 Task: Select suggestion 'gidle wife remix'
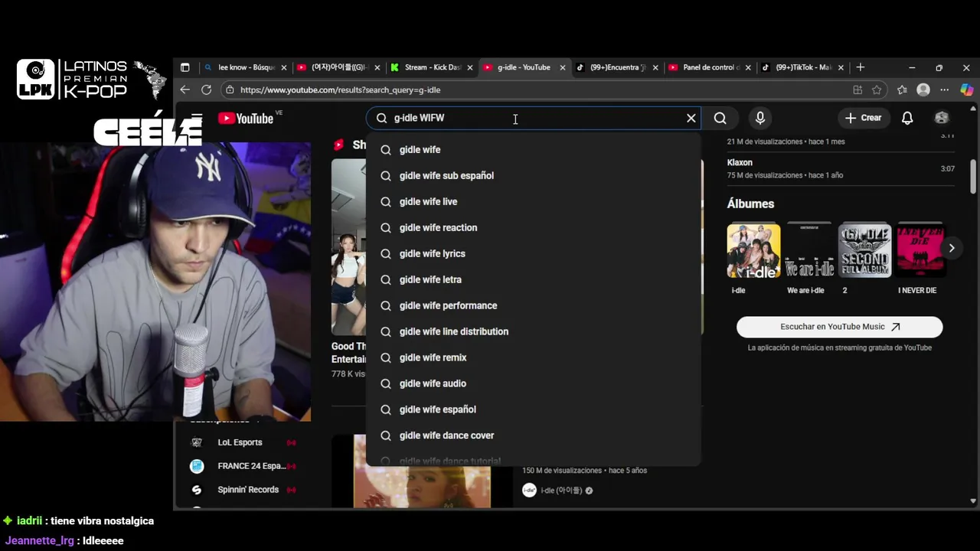[x=534, y=358]
